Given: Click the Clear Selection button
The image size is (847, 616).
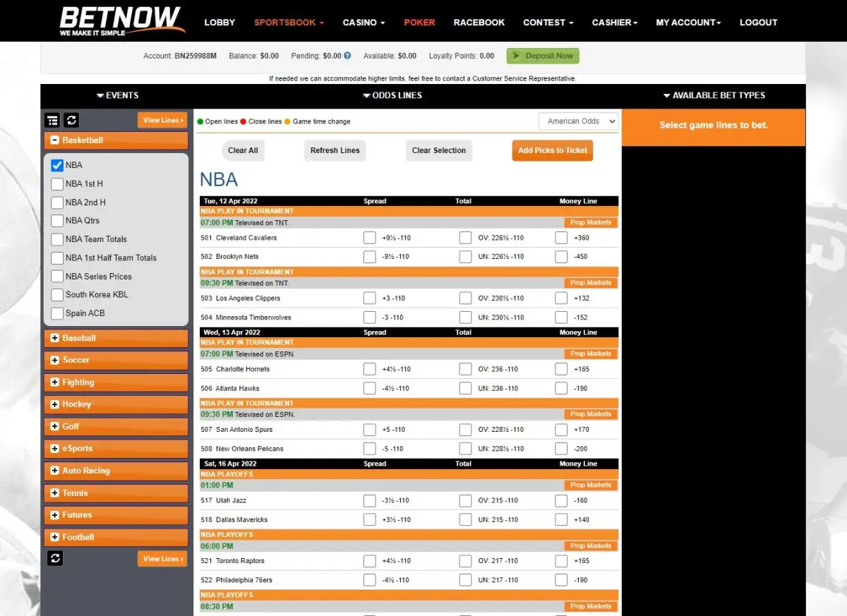Looking at the screenshot, I should click(439, 150).
